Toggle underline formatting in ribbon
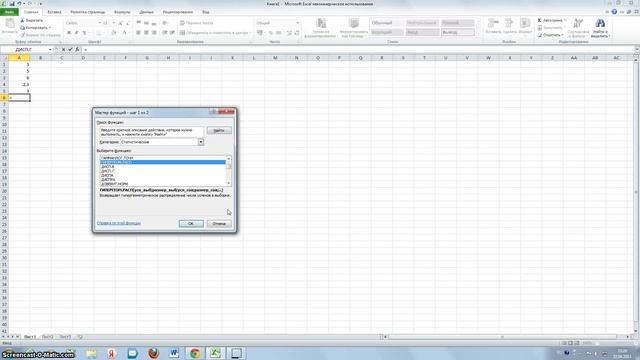 (x=84, y=33)
